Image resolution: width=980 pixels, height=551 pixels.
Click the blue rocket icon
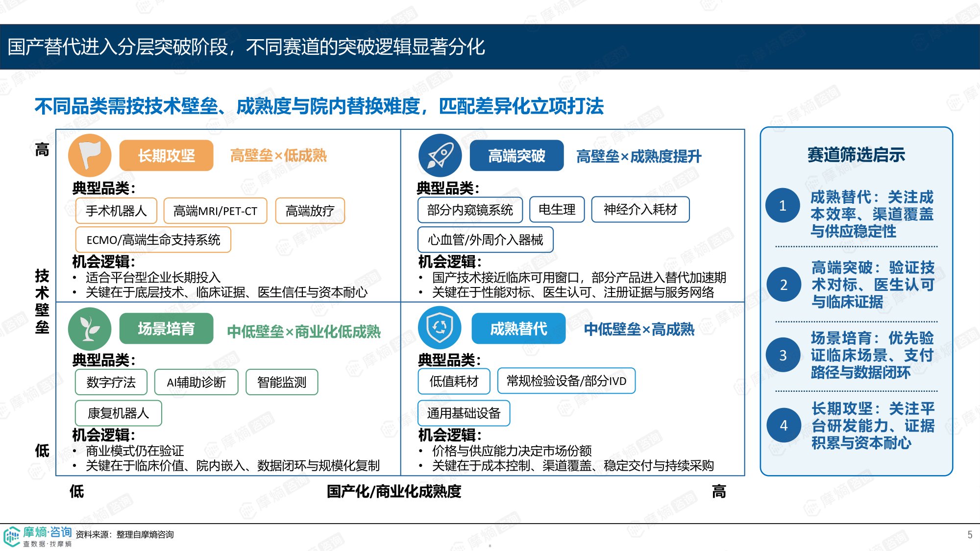tap(440, 155)
